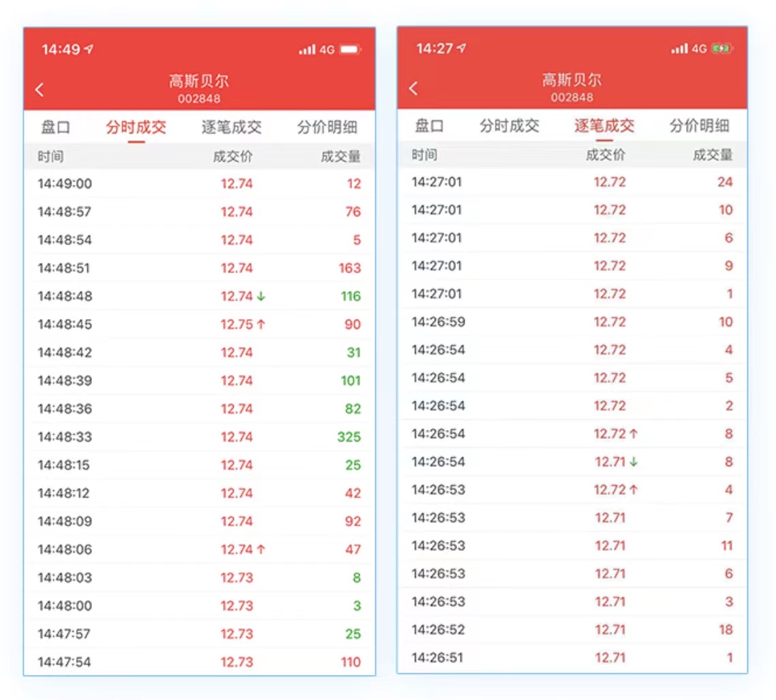
Task: Tap the red up arrow next to the 12.75 price
Action: coord(263,324)
